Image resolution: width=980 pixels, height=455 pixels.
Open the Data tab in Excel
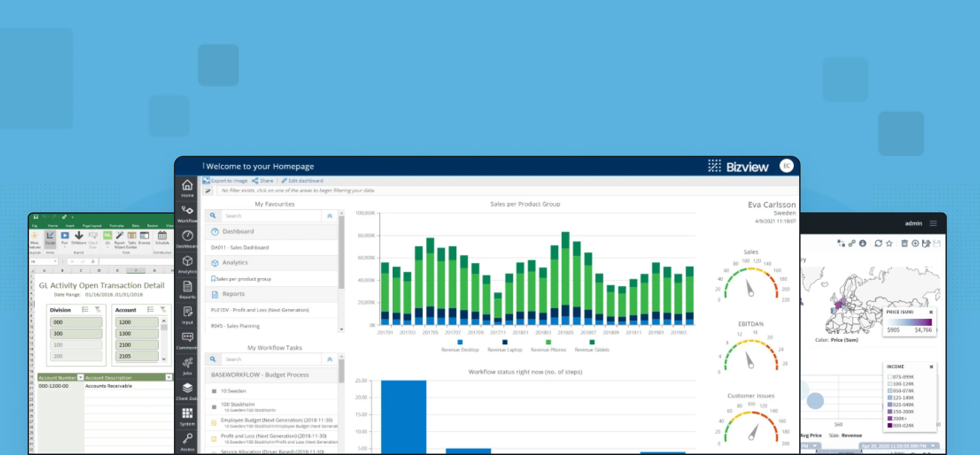click(x=135, y=225)
